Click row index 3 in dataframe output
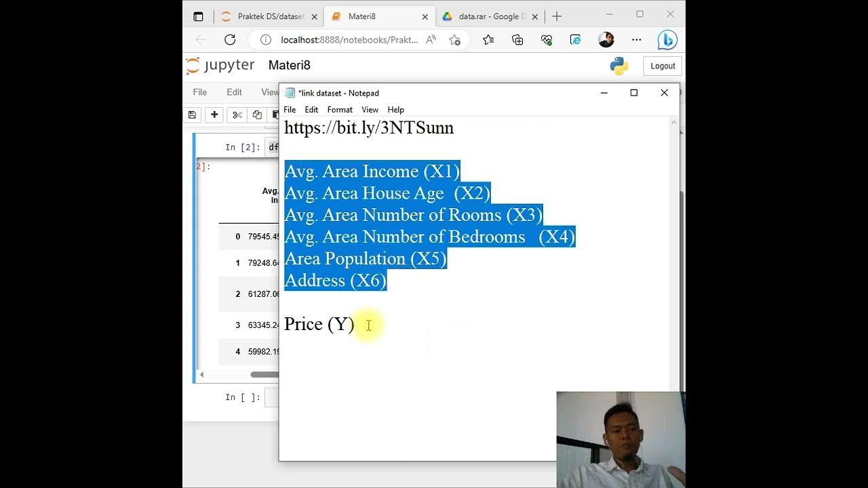 click(238, 325)
